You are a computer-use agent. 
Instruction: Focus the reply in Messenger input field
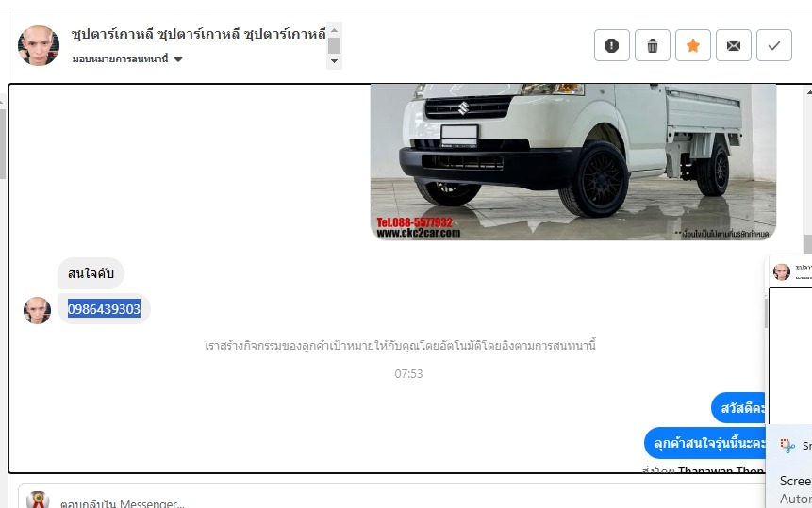tap(393, 503)
